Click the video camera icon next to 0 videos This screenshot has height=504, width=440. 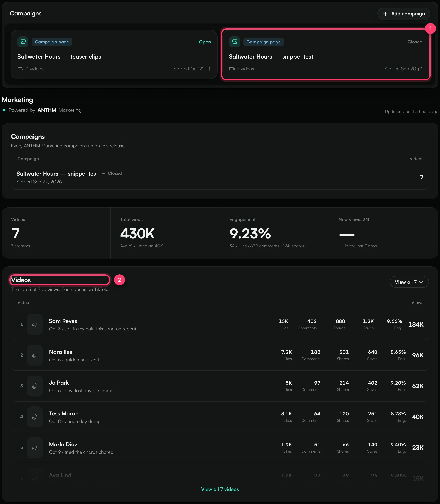pos(20,69)
